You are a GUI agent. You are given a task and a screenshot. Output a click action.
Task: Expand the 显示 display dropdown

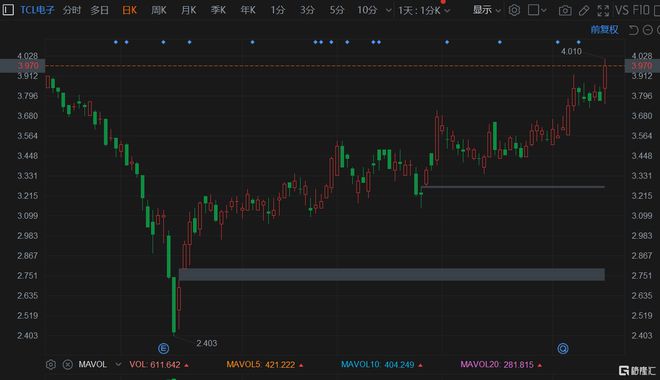(x=486, y=10)
